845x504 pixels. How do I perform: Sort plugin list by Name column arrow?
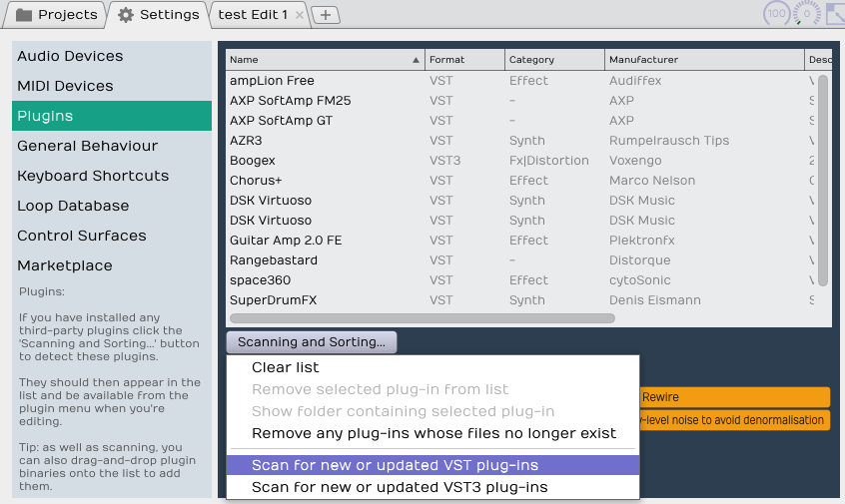click(x=416, y=60)
